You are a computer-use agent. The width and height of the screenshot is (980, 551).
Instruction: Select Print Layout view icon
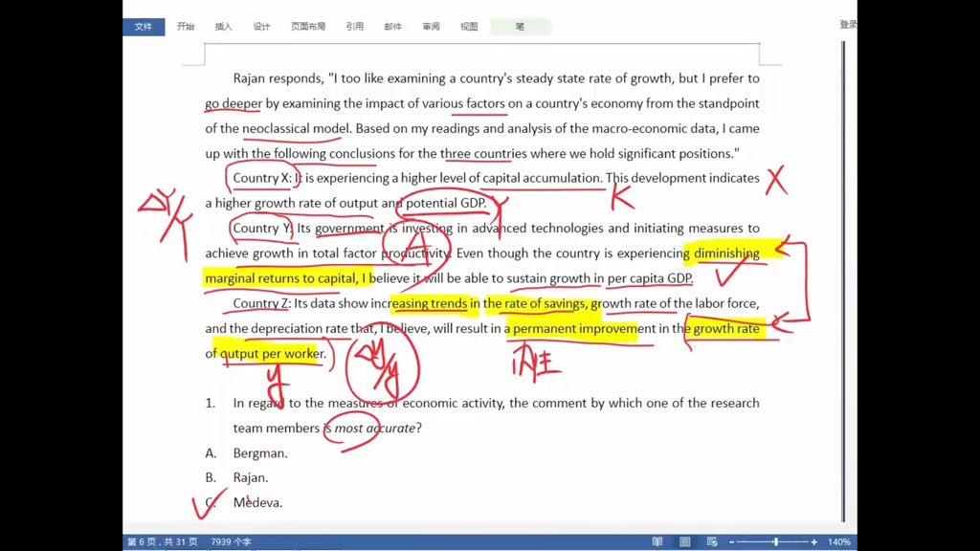[685, 541]
